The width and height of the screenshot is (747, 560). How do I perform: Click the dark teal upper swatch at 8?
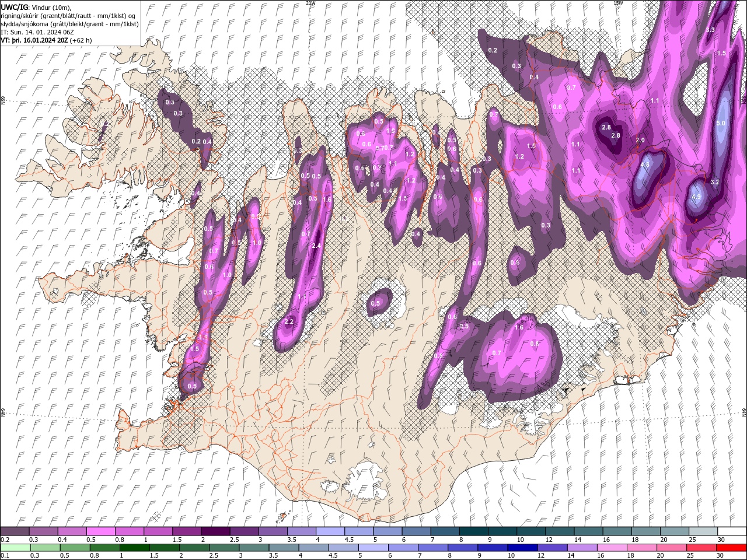pos(473,531)
